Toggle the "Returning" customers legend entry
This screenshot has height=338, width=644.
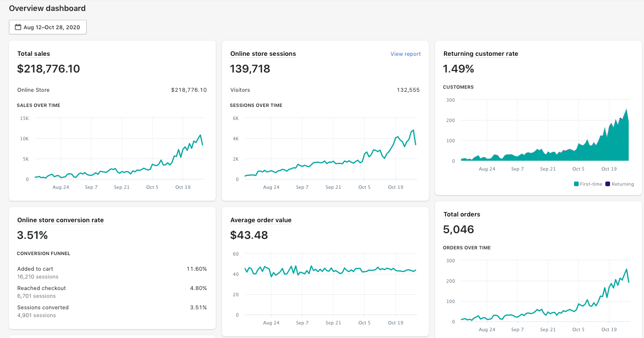[x=622, y=184]
